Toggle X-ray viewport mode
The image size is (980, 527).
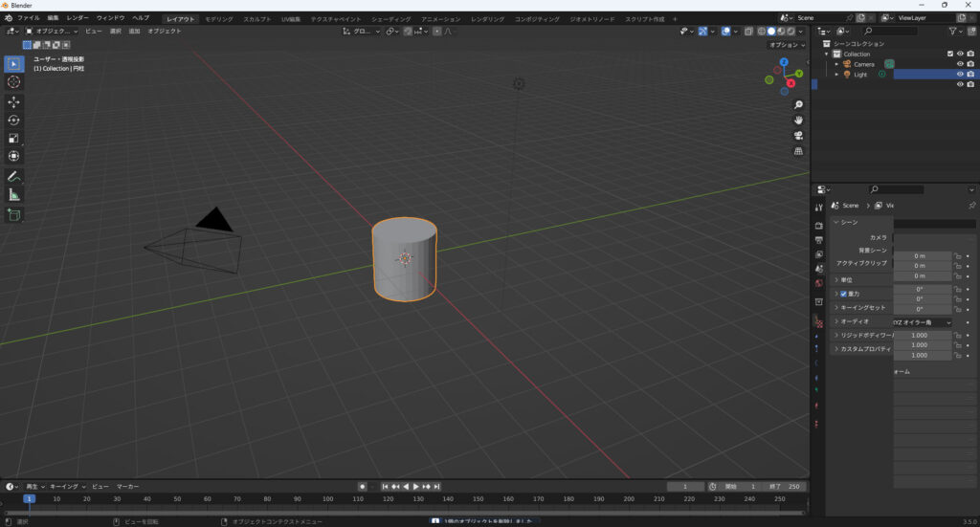coord(748,32)
